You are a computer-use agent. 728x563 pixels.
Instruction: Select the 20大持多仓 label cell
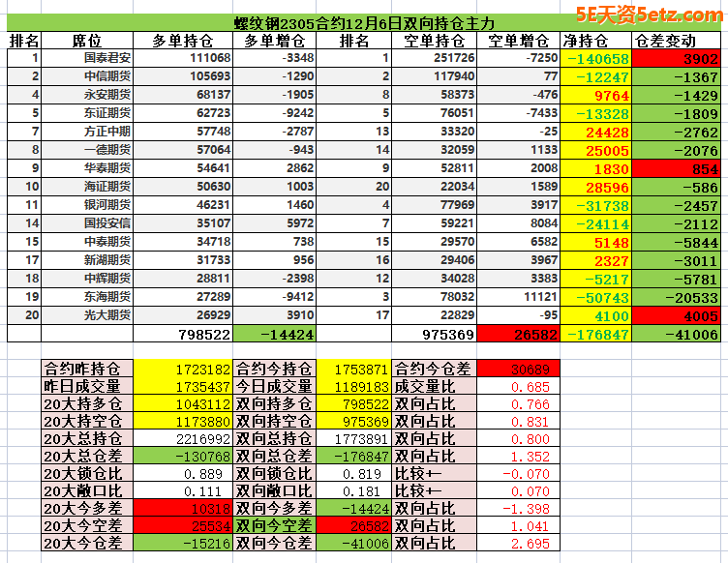coord(87,403)
